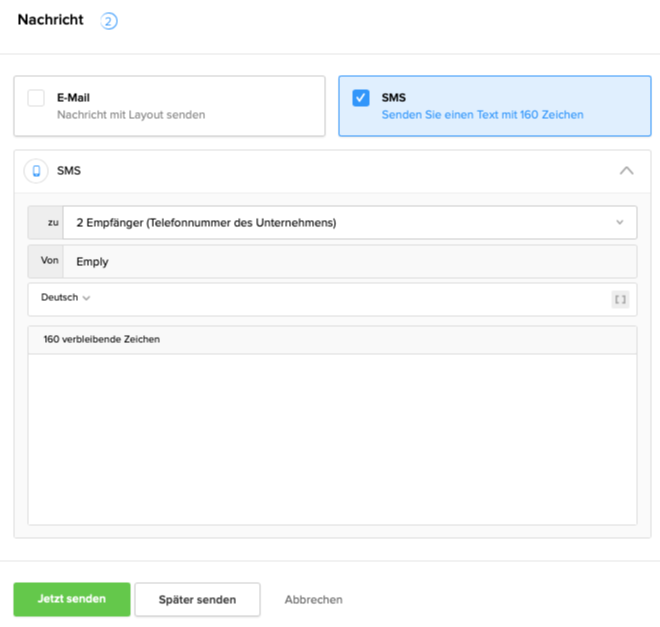Click the blue SMS 160 Zeichen description

(482, 115)
